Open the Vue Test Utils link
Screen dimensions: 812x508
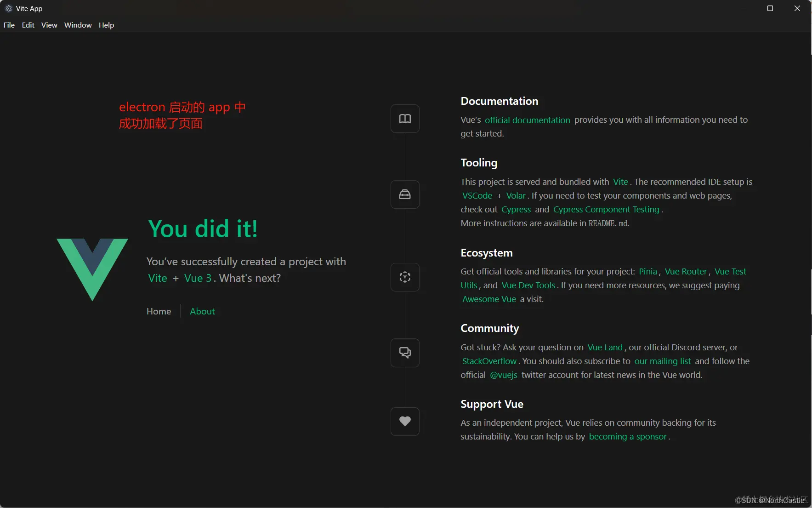(x=730, y=271)
